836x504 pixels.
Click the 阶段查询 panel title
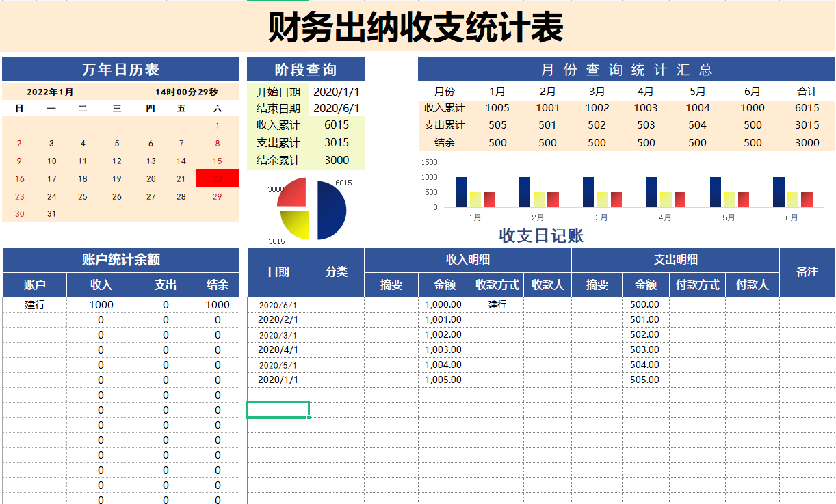[304, 68]
